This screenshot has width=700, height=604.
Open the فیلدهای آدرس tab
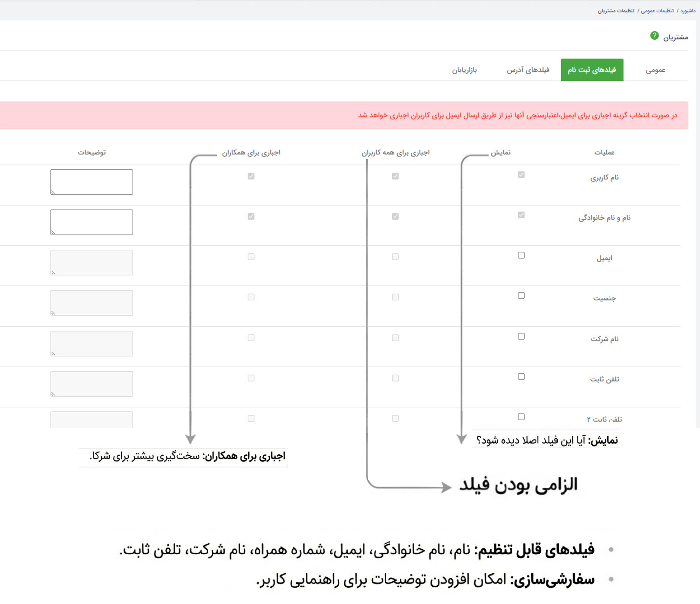click(x=528, y=70)
